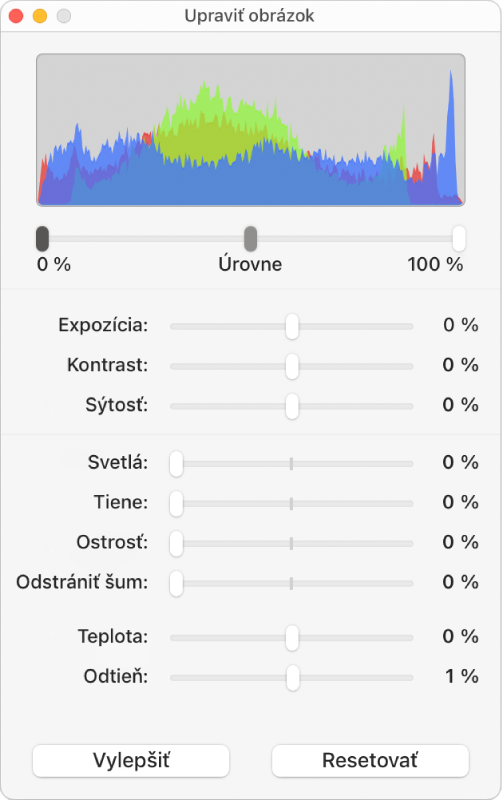Click the Sýtosť slider handle
Viewport: 503px width, 801px height.
292,406
